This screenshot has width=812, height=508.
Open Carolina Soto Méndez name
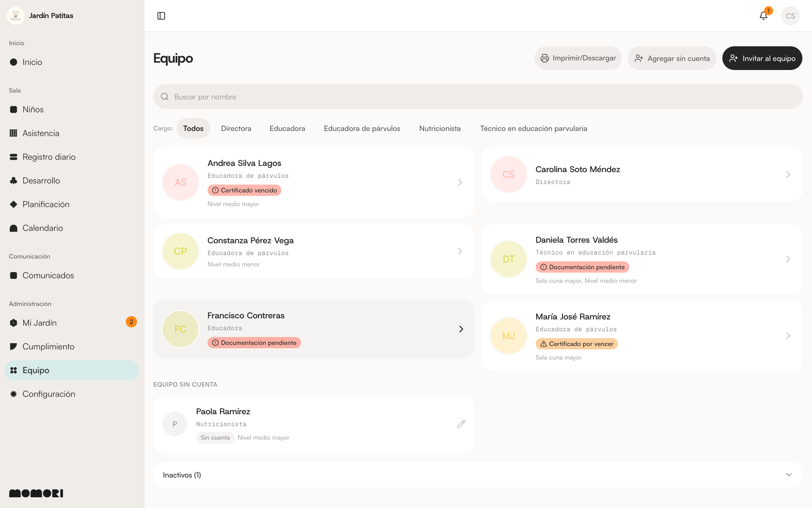click(x=577, y=169)
